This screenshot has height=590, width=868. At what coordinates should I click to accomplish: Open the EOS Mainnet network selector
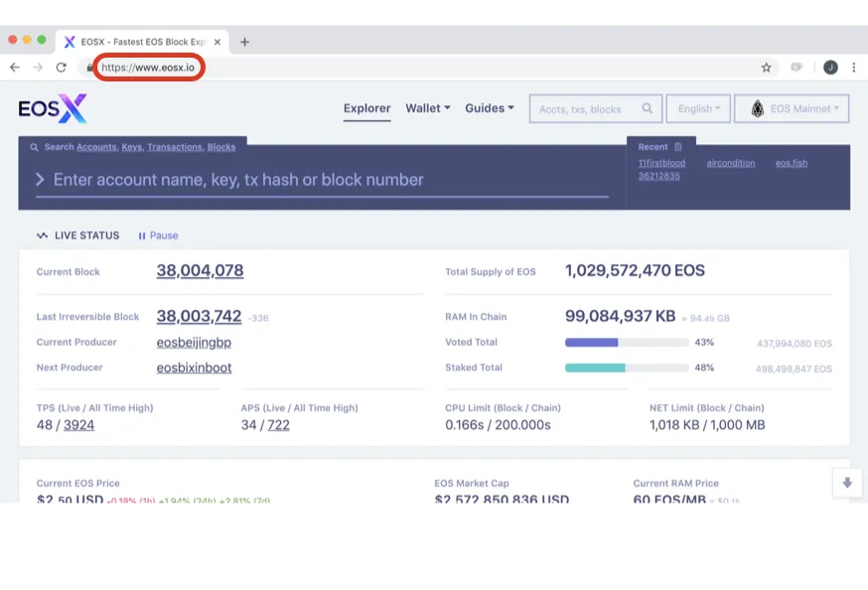(x=792, y=108)
